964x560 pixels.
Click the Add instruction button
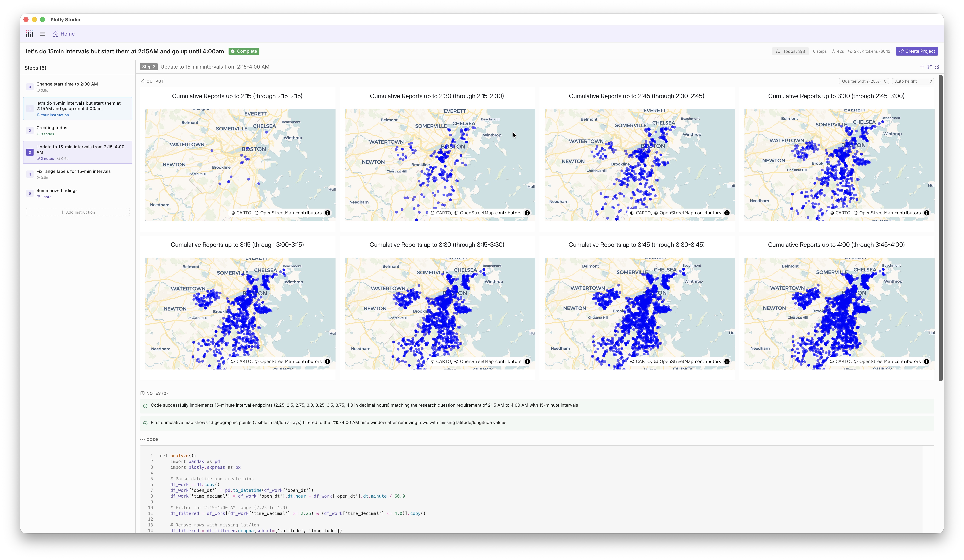click(x=78, y=212)
